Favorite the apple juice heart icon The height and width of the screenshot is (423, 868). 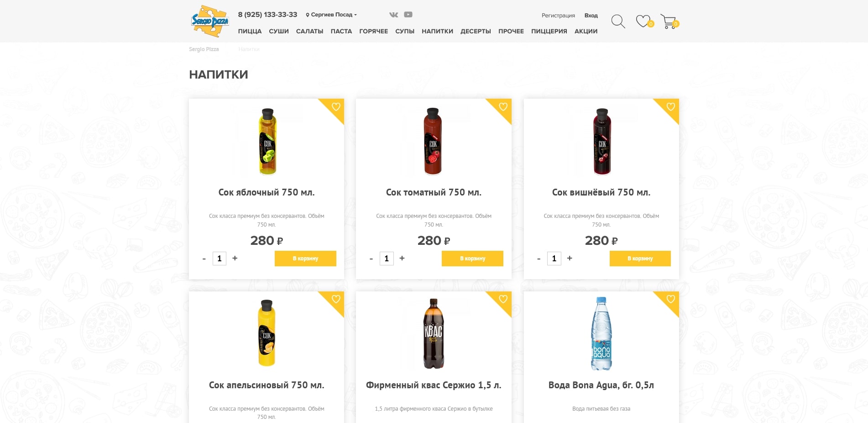click(x=336, y=107)
